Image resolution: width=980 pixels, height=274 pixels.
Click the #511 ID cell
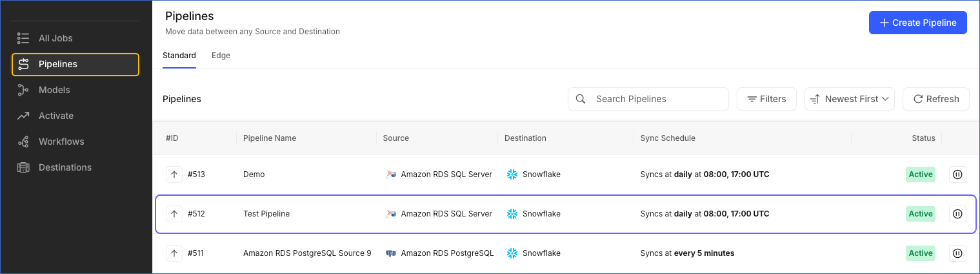pos(195,253)
